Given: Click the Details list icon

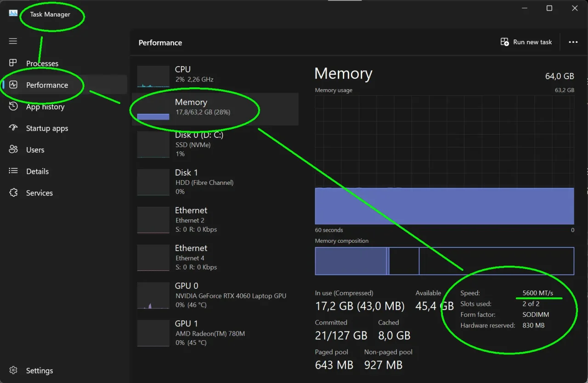Looking at the screenshot, I should [x=13, y=171].
